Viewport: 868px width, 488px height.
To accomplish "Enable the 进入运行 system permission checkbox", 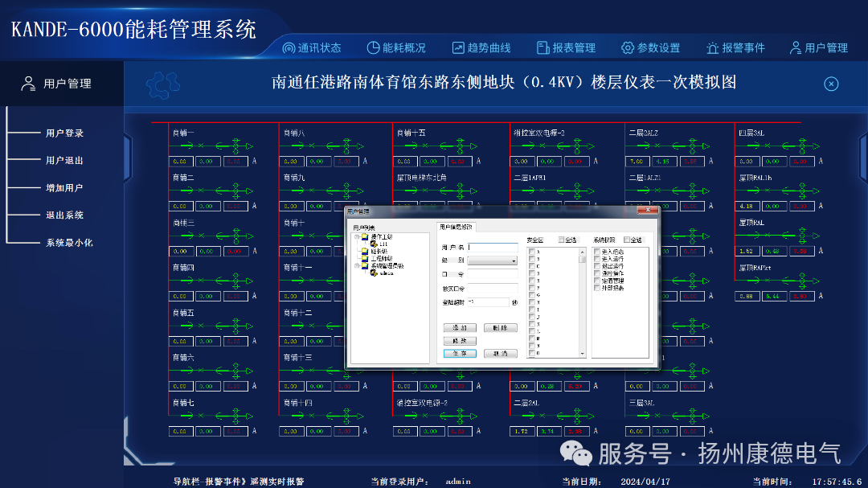I will click(x=596, y=260).
